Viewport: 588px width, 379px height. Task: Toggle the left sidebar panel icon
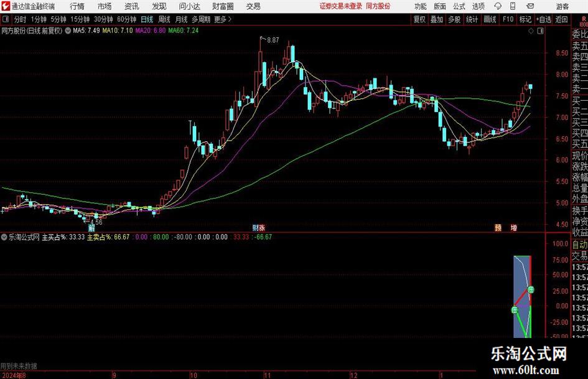click(x=6, y=19)
